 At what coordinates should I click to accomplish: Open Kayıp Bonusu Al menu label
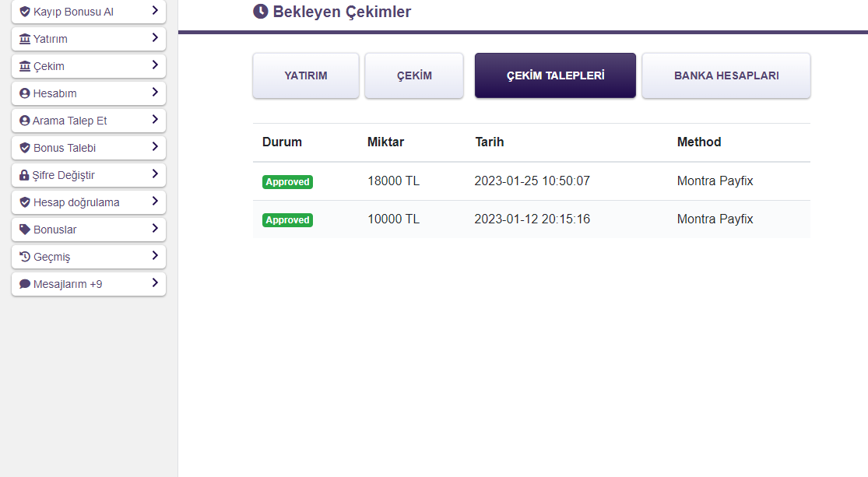click(73, 12)
